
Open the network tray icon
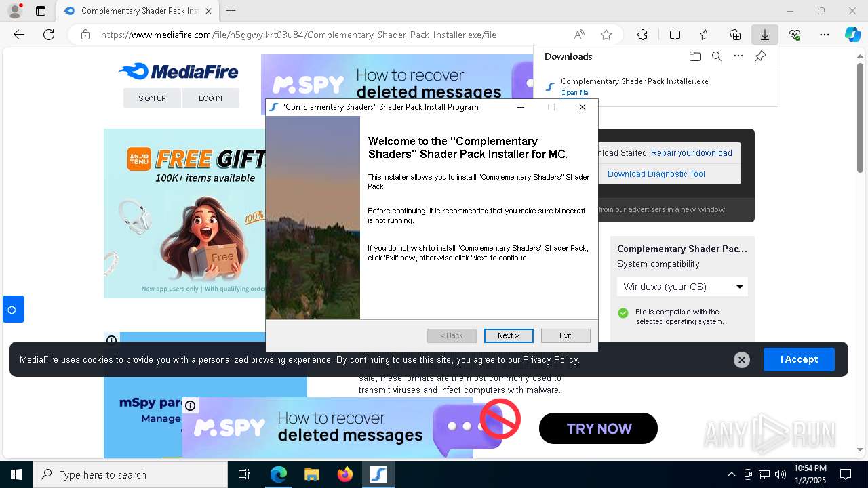coord(764,474)
